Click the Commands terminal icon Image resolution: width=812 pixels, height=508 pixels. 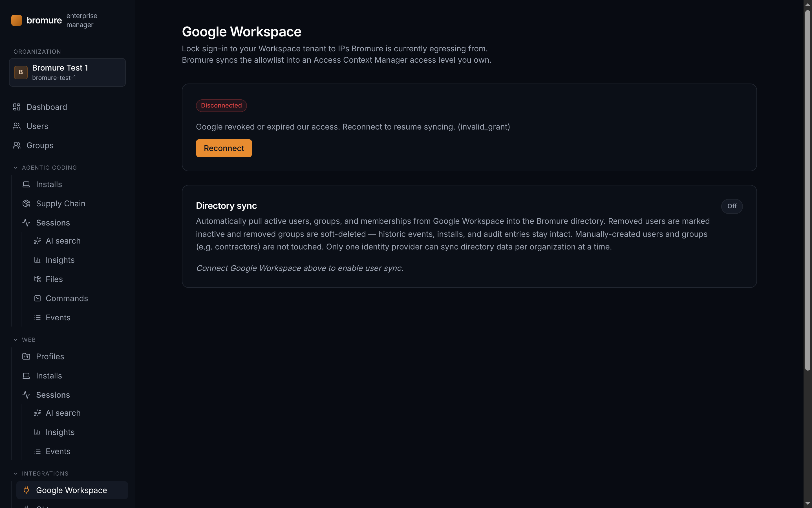click(37, 298)
